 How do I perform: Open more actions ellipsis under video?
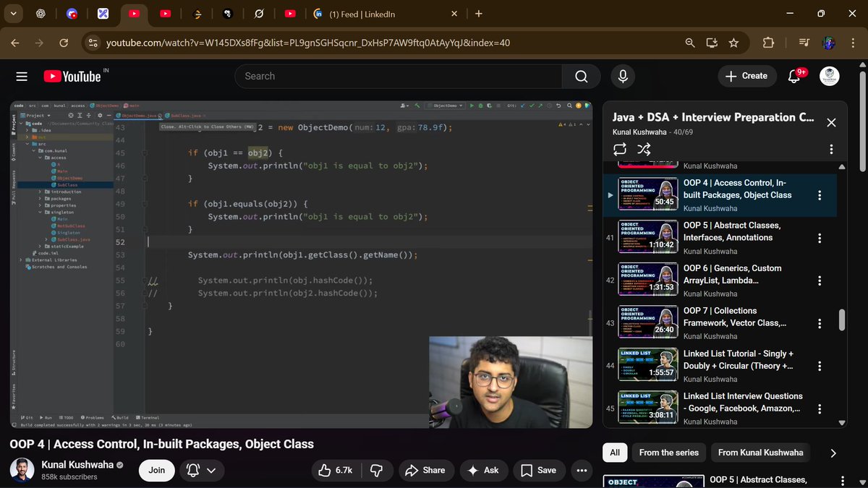582,470
